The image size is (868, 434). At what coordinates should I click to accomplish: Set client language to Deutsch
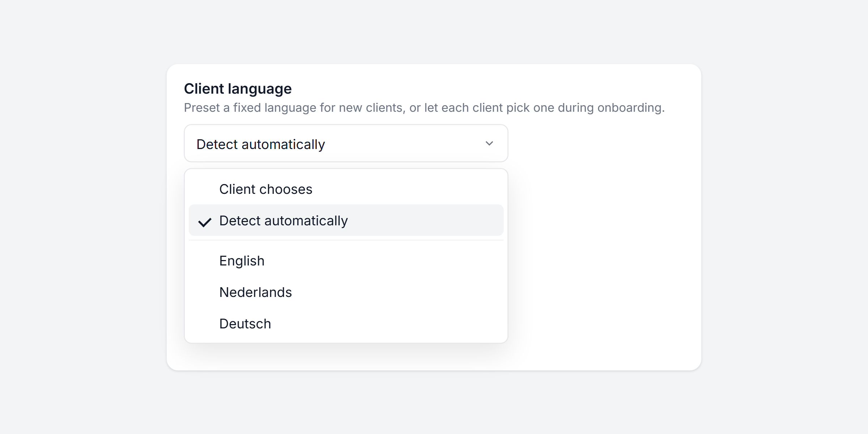point(346,324)
